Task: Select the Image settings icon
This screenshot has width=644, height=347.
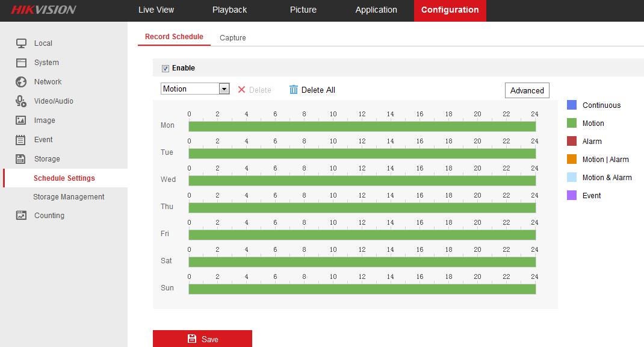Action: [20, 120]
